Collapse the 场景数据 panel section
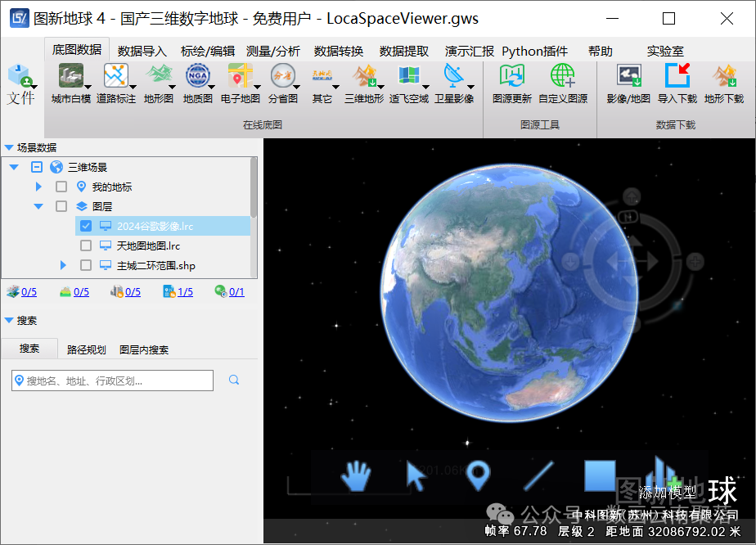Screen dimensions: 756x545 [x=9, y=148]
